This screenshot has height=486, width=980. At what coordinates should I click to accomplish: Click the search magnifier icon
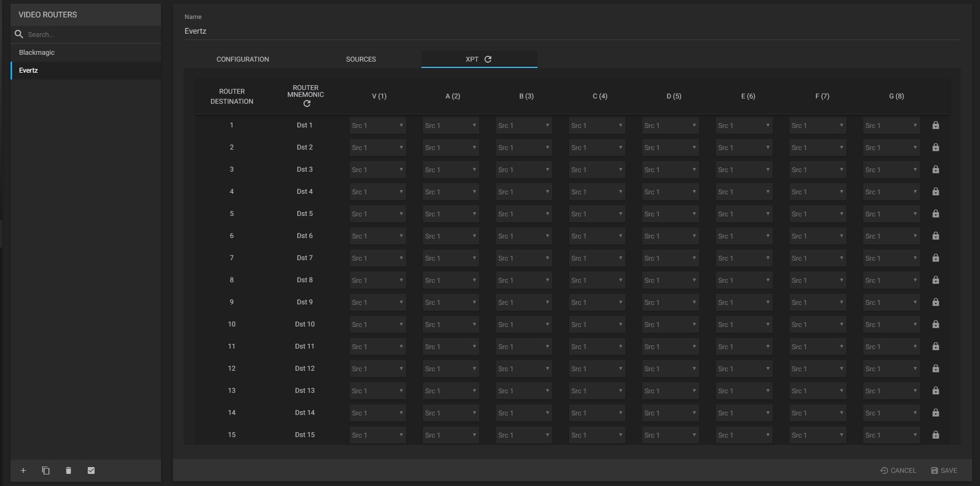point(19,34)
